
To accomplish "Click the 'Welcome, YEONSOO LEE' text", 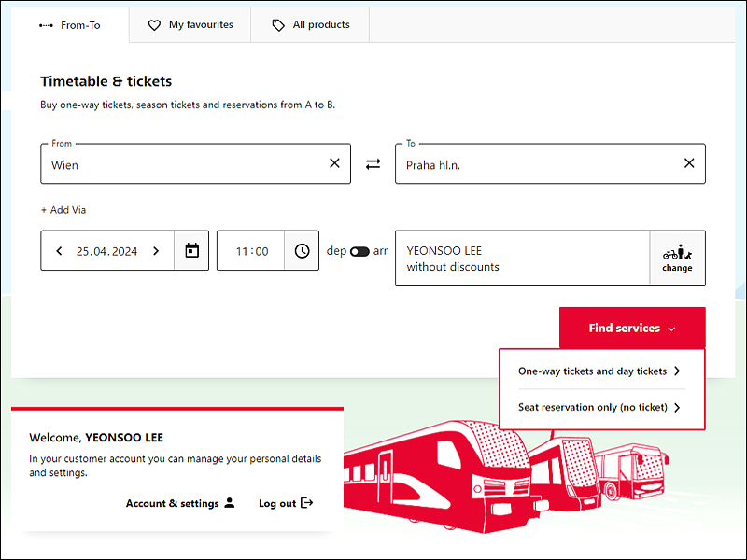I will [96, 438].
